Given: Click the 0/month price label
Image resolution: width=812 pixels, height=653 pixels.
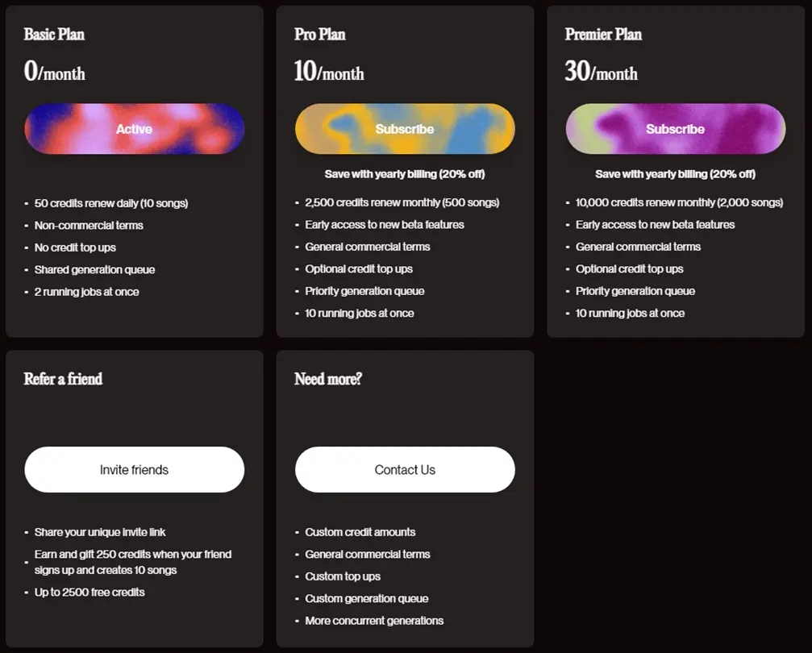Looking at the screenshot, I should pos(54,73).
